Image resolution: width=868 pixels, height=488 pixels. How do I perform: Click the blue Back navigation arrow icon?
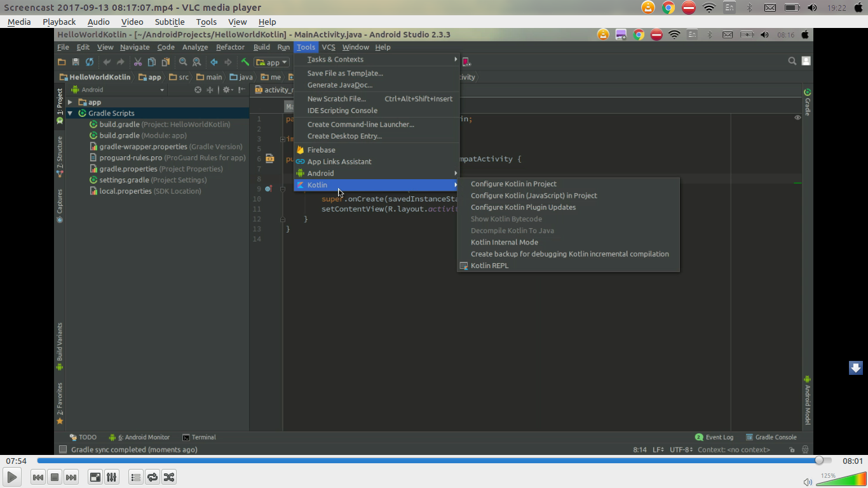tap(214, 62)
